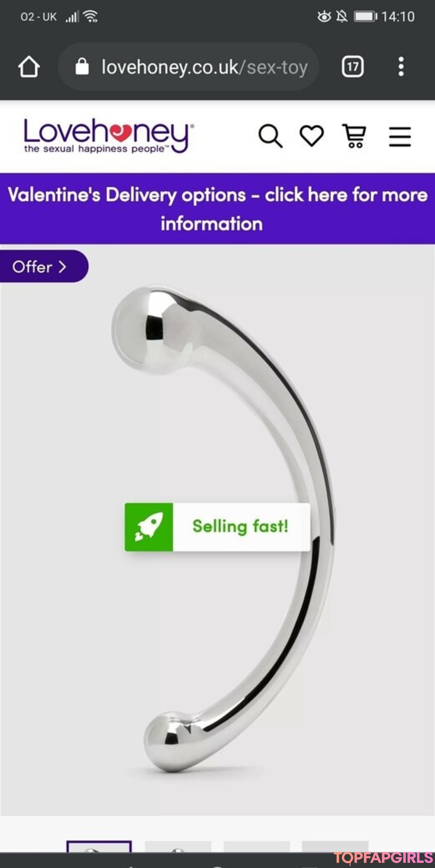Tap the main product image
This screenshot has width=435, height=868.
tap(217, 530)
